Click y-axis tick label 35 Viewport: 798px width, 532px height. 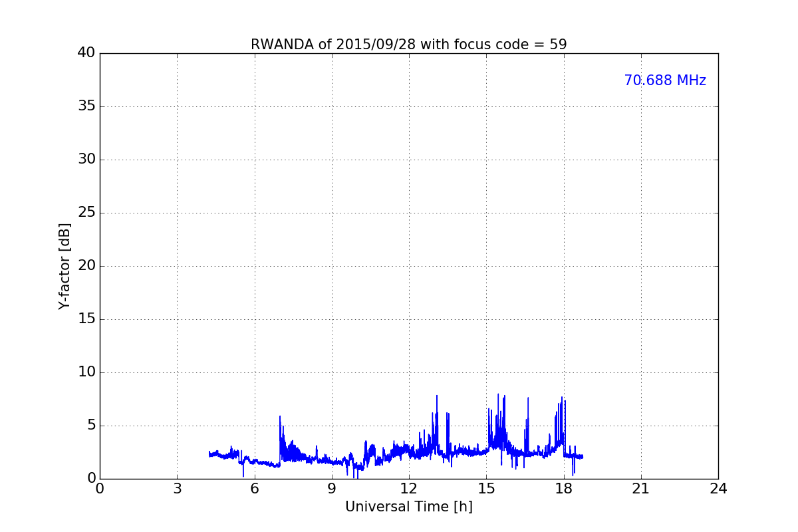pyautogui.click(x=86, y=106)
